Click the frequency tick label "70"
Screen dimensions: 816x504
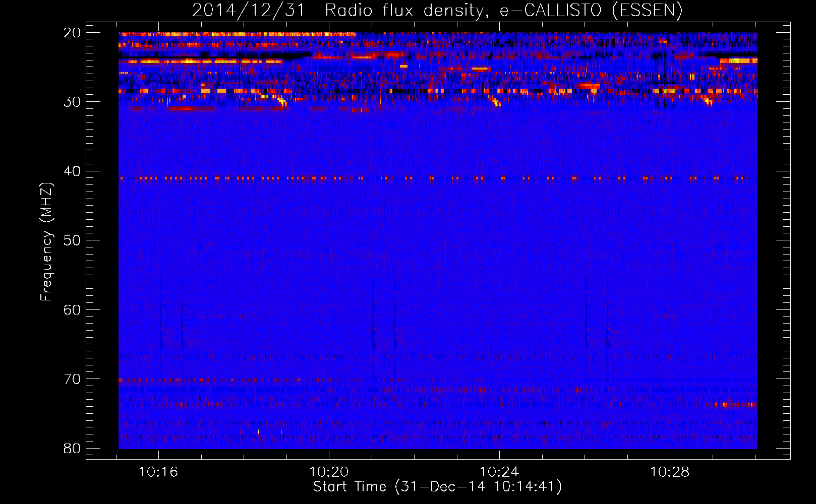(x=72, y=379)
